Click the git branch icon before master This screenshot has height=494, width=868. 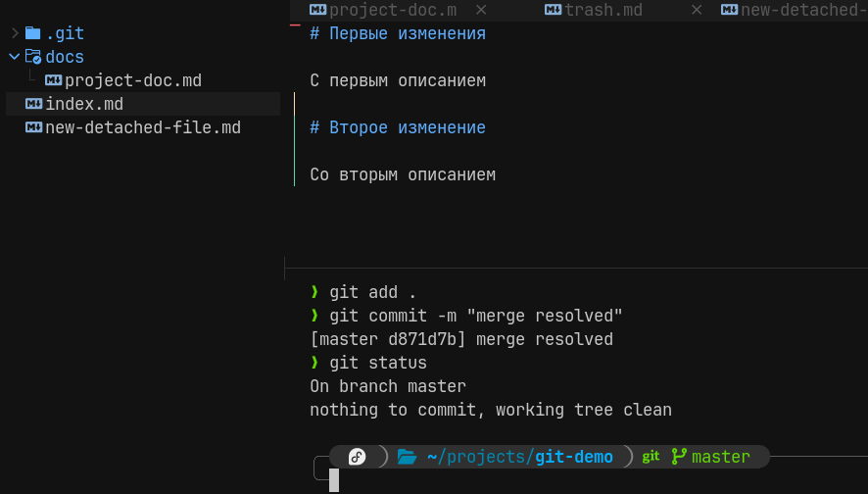coord(679,457)
